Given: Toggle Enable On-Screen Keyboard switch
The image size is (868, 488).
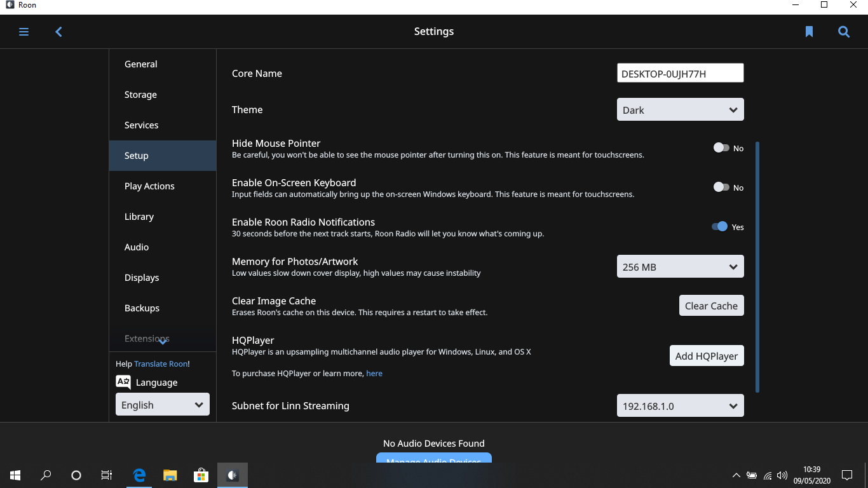Looking at the screenshot, I should point(721,187).
